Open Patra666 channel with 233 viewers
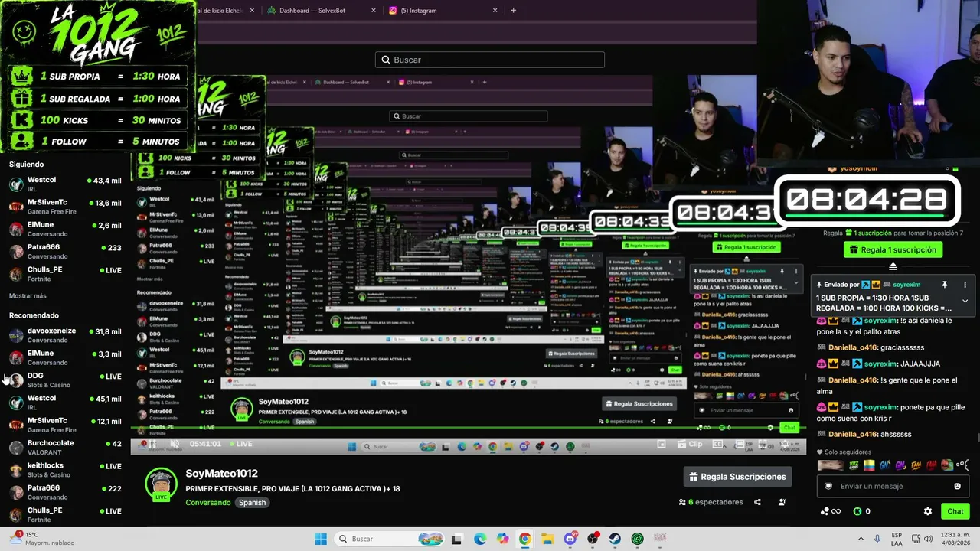980x551 pixels. pyautogui.click(x=65, y=252)
